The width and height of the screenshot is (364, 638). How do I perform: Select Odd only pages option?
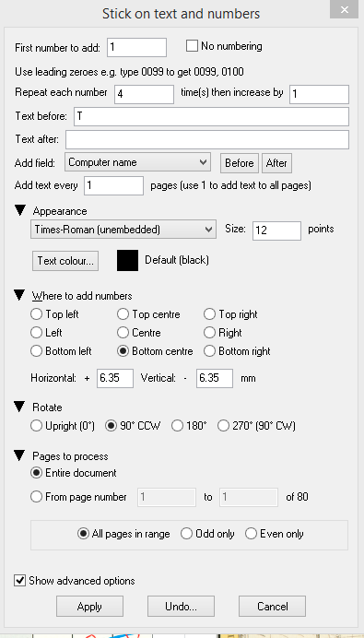click(186, 534)
